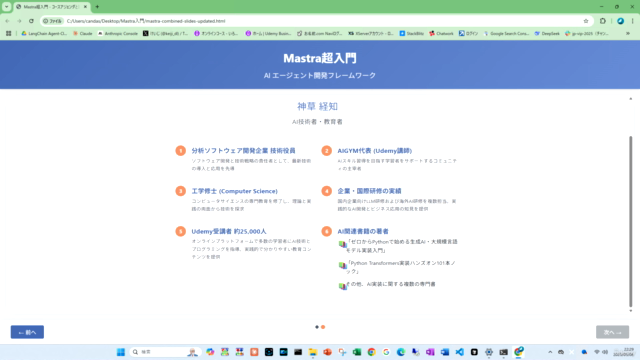
Task: Click the scrollbar down arrow
Action: [631, 311]
